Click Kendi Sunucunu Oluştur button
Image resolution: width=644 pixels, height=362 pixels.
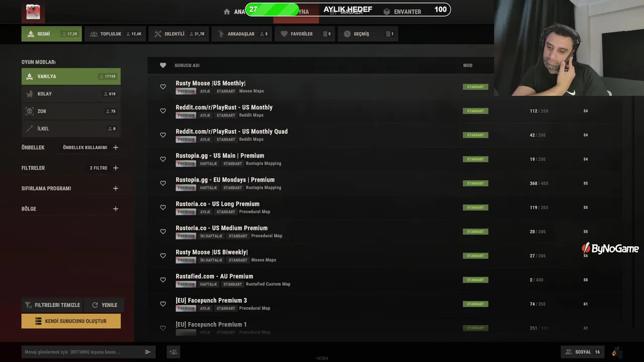[x=71, y=321]
